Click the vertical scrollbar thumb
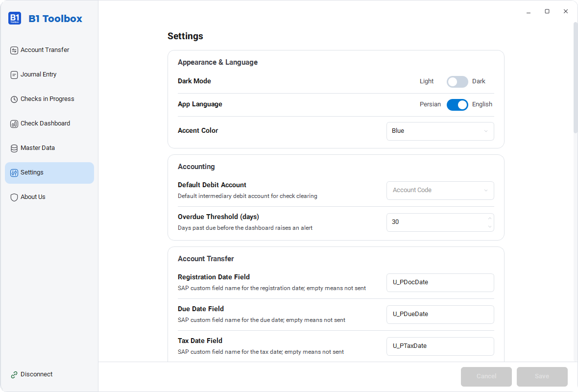578x392 pixels. click(x=576, y=77)
